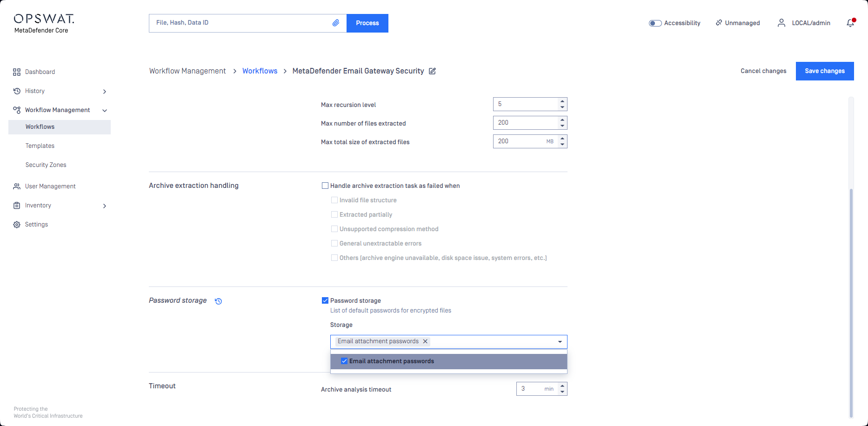This screenshot has height=426, width=868.
Task: Collapse the Workflow Management chevron
Action: 105,111
